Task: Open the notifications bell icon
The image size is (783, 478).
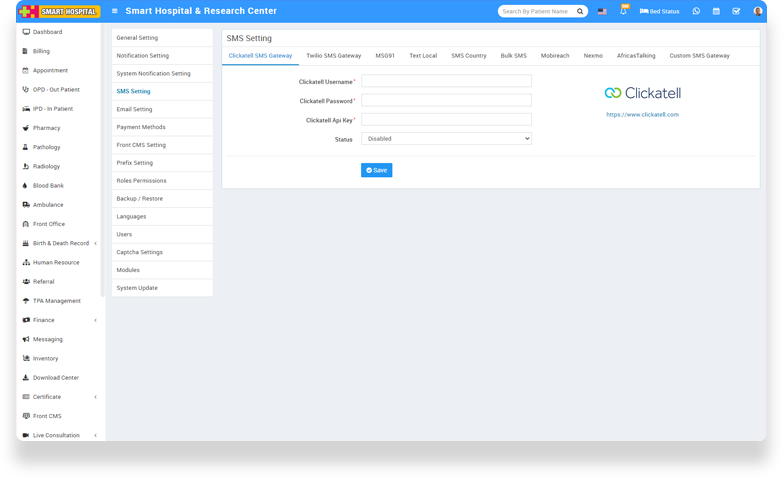Action: (x=623, y=10)
